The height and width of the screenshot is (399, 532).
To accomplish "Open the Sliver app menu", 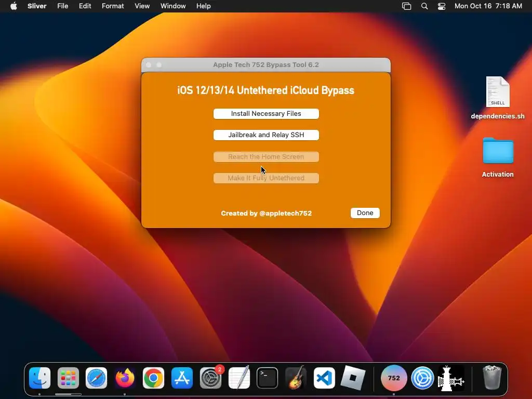I will [x=37, y=6].
